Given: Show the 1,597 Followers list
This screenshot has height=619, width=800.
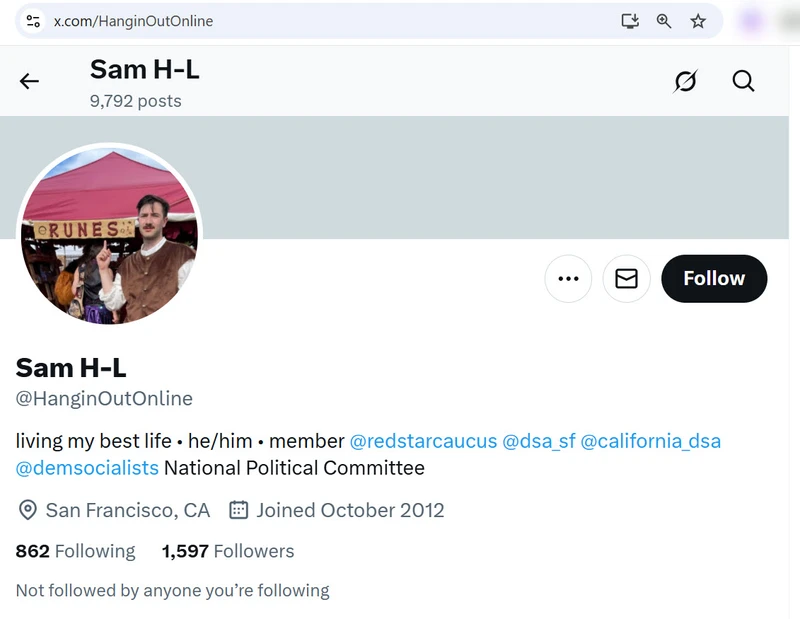Looking at the screenshot, I should pyautogui.click(x=228, y=551).
